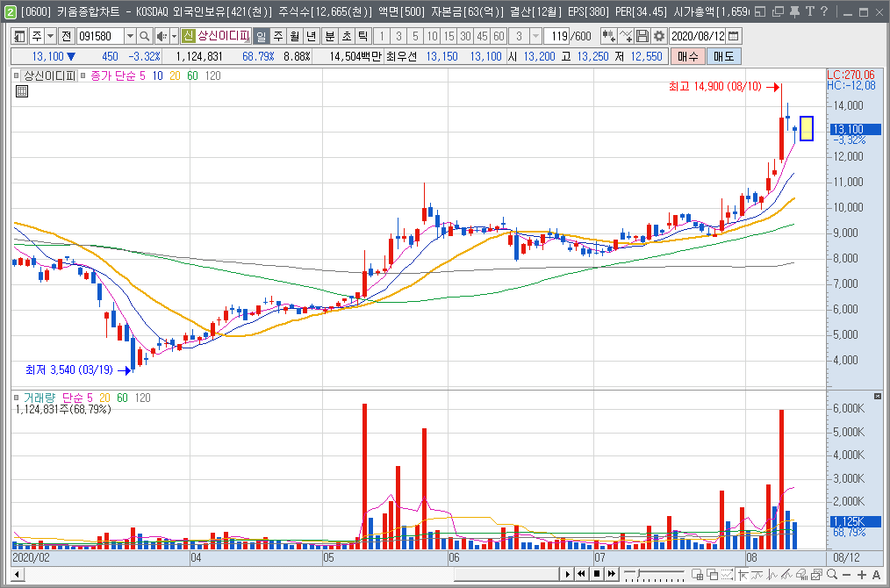Add an indicator with the line-plus icon
This screenshot has width=890, height=588.
[x=626, y=36]
